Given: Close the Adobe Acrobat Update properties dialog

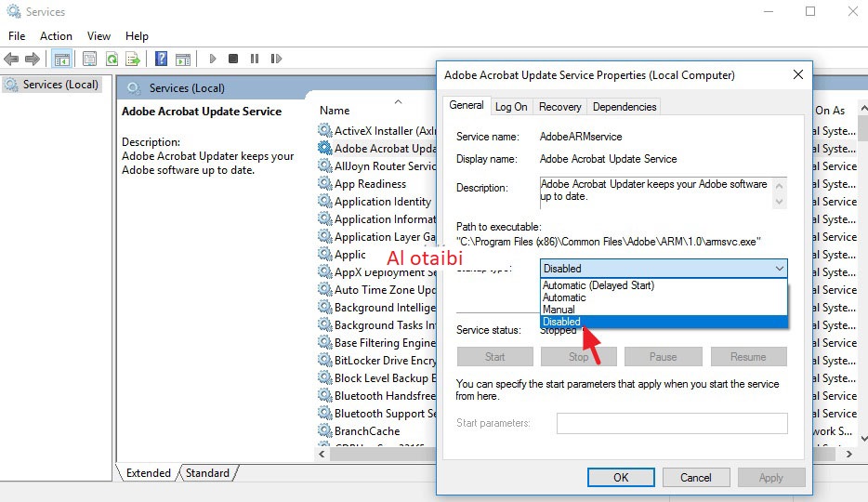Looking at the screenshot, I should [x=797, y=74].
